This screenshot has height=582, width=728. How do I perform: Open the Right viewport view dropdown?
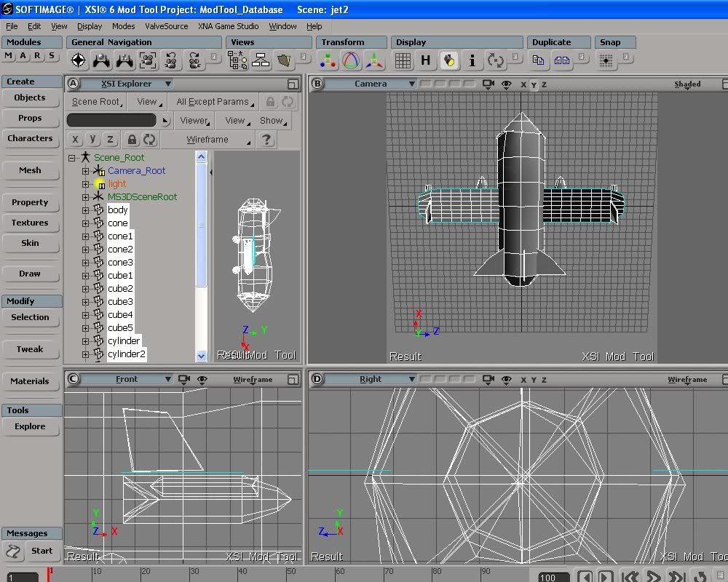(371, 379)
